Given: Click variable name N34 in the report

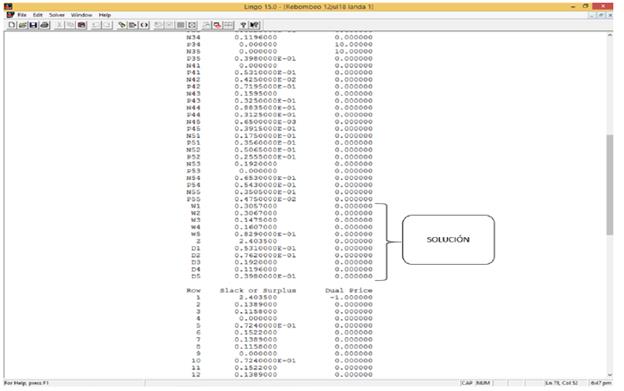Looking at the screenshot, I should point(193,37).
